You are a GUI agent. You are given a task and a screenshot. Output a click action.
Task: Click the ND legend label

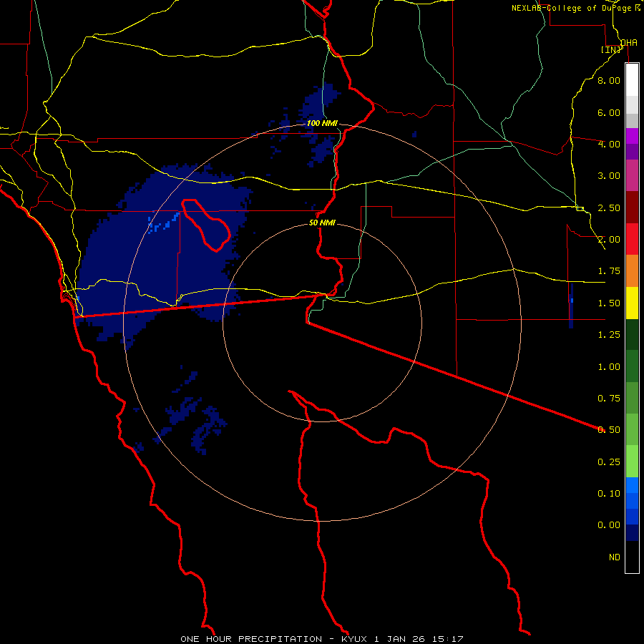615,557
